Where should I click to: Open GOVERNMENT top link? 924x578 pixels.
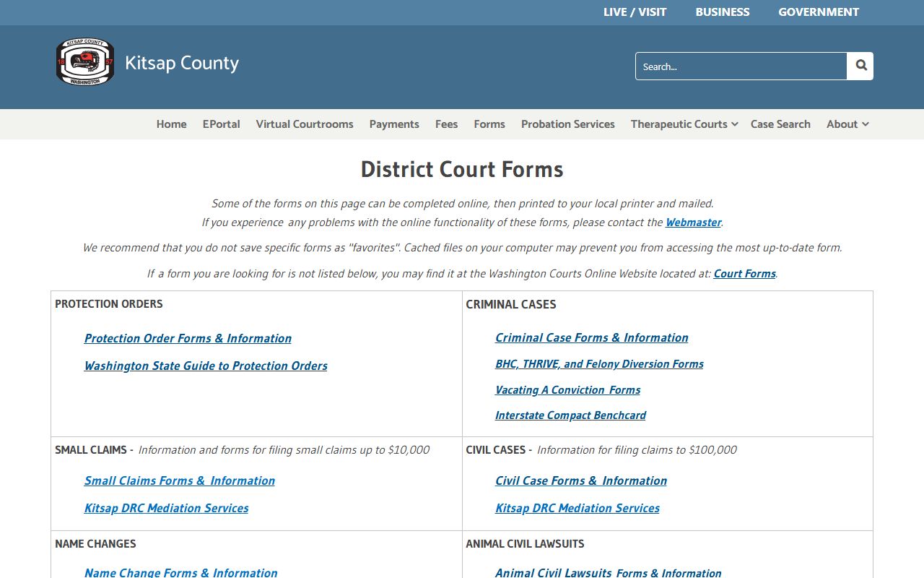(819, 12)
